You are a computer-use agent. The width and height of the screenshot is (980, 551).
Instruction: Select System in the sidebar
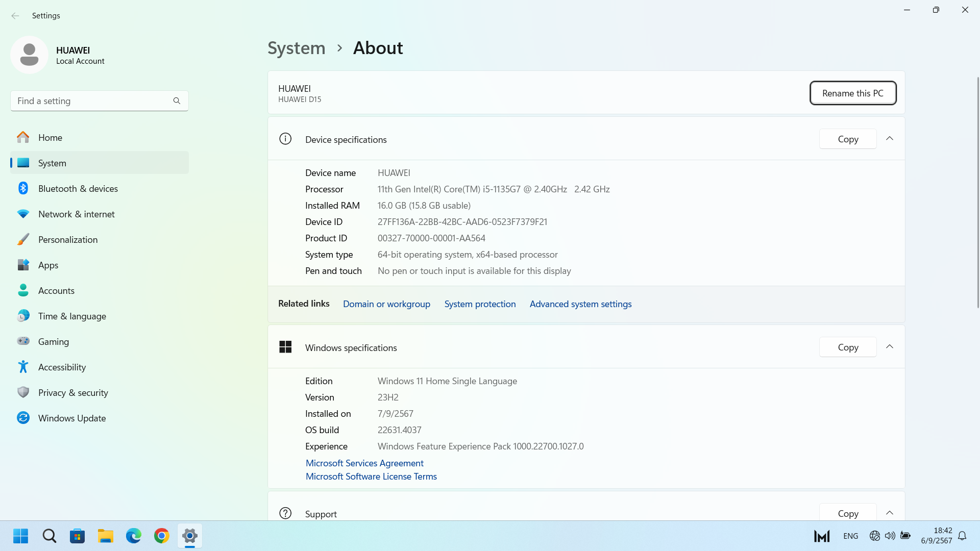(100, 163)
